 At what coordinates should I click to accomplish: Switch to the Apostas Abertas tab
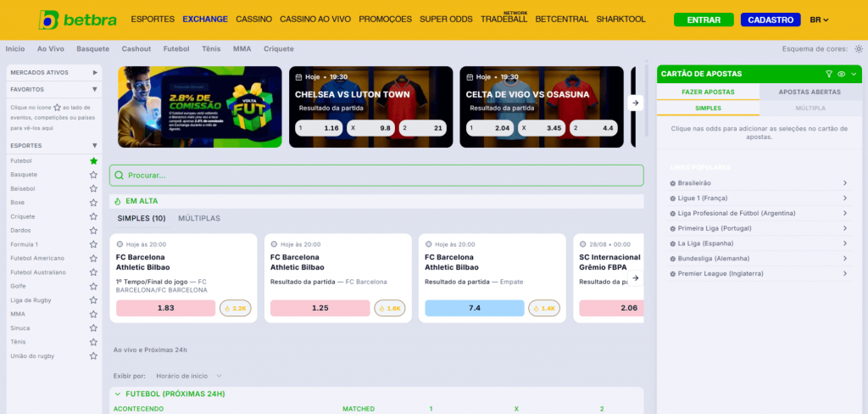point(810,92)
